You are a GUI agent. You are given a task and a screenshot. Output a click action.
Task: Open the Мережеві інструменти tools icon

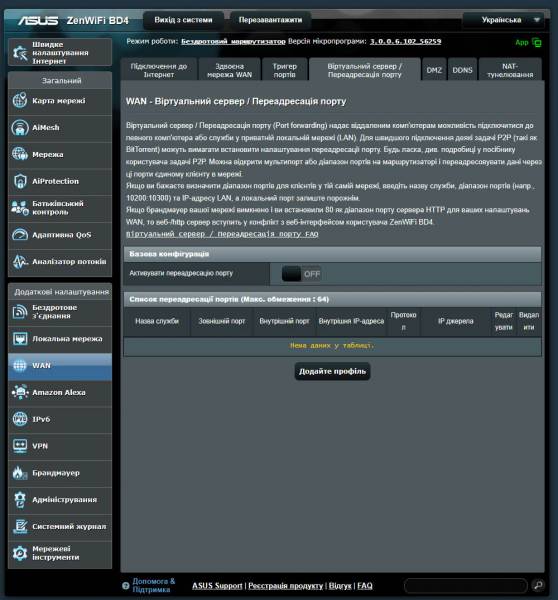20,553
